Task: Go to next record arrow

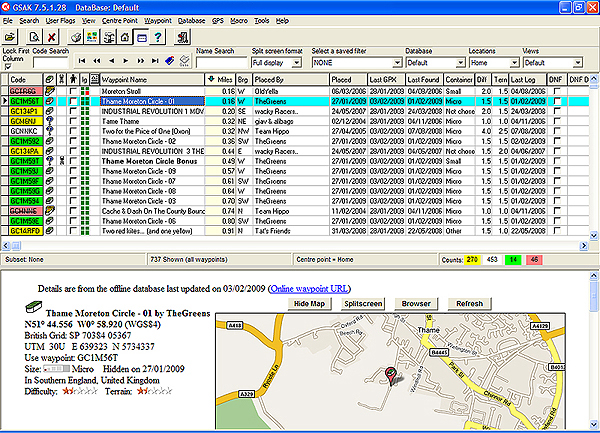Action: pyautogui.click(x=126, y=60)
